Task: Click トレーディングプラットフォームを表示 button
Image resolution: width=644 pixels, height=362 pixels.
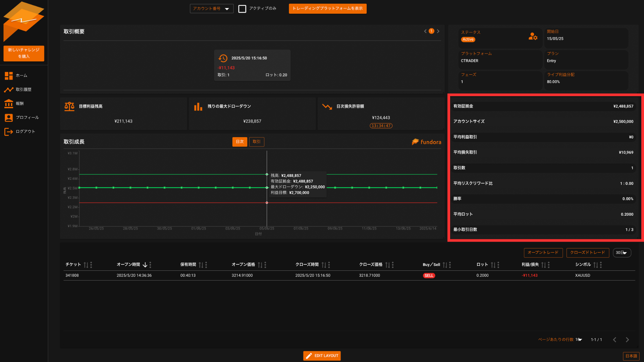Action: 327,8
